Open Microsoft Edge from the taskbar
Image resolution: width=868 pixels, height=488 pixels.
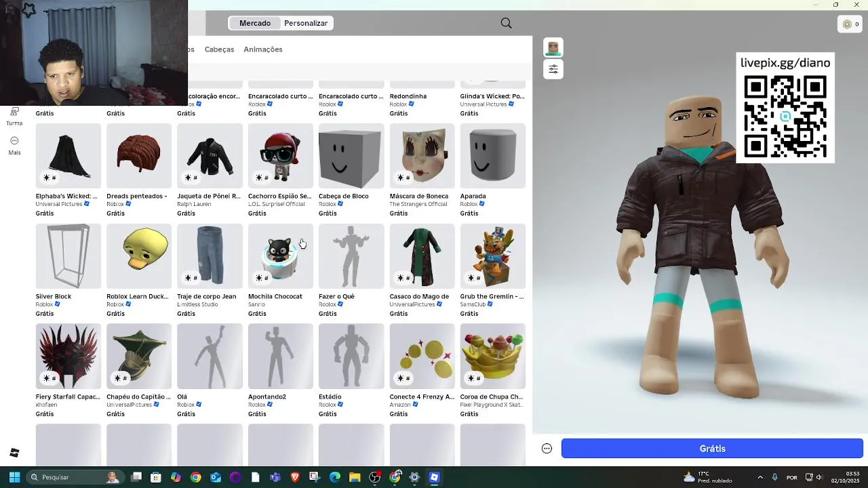[335, 477]
